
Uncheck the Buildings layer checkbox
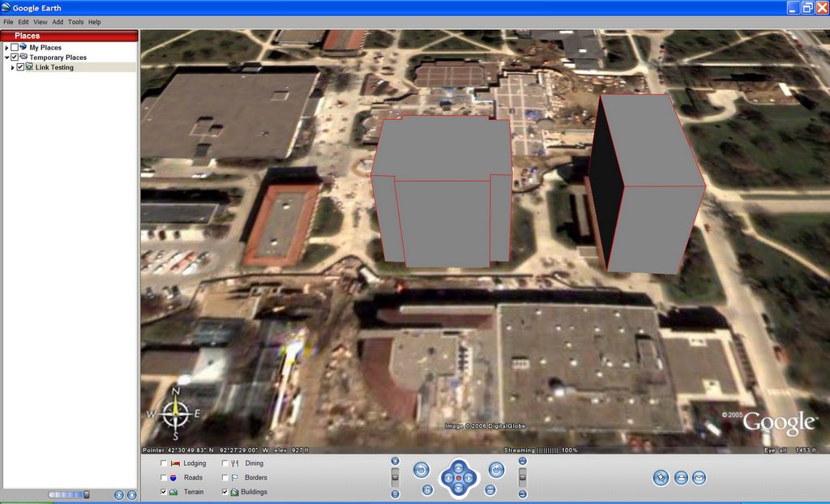225,492
